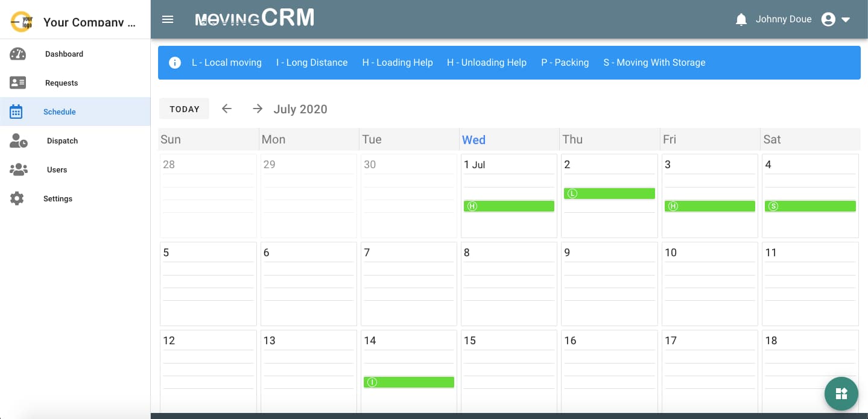Open the Requests sidebar item
Screen dimensions: 868x419
click(61, 83)
